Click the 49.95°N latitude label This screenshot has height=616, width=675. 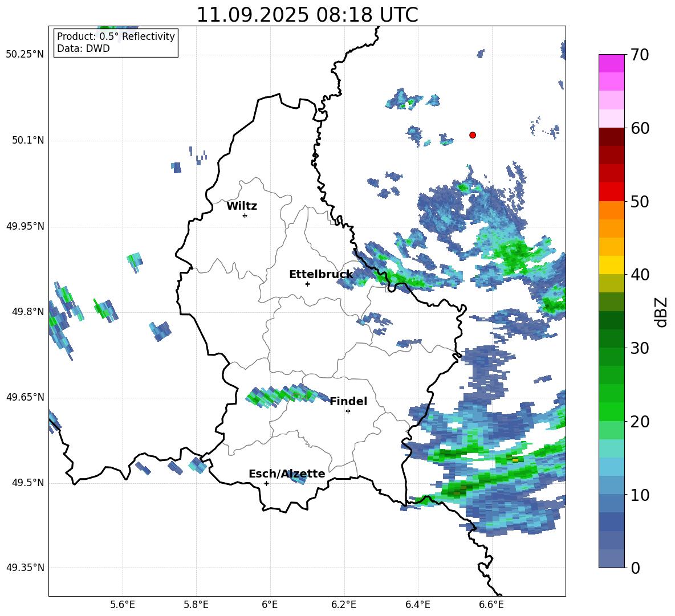click(25, 226)
